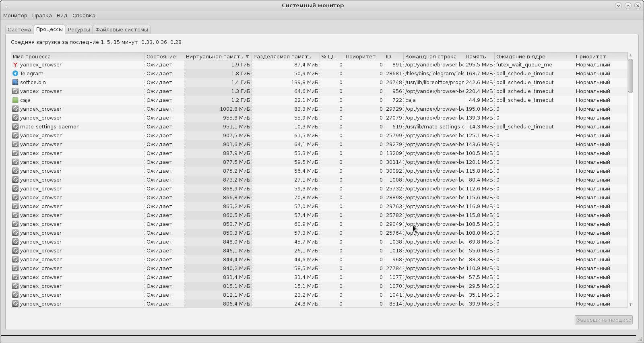Sort by Память column header
This screenshot has height=343, width=644.
[x=479, y=57]
